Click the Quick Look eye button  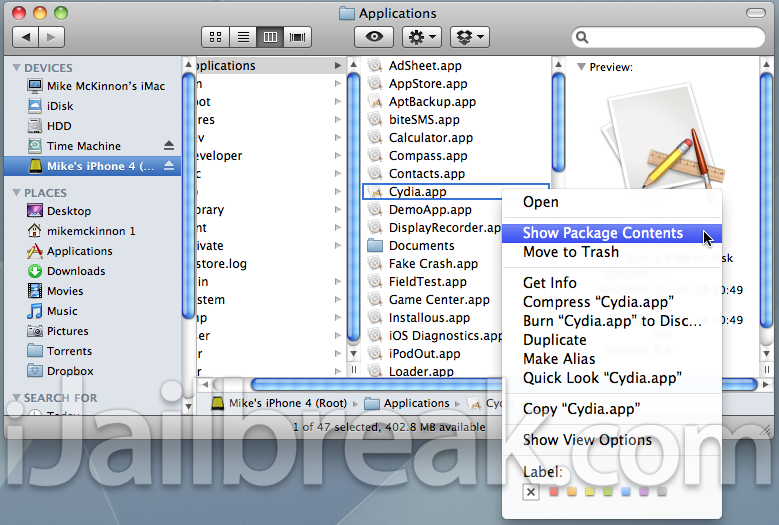click(x=374, y=37)
